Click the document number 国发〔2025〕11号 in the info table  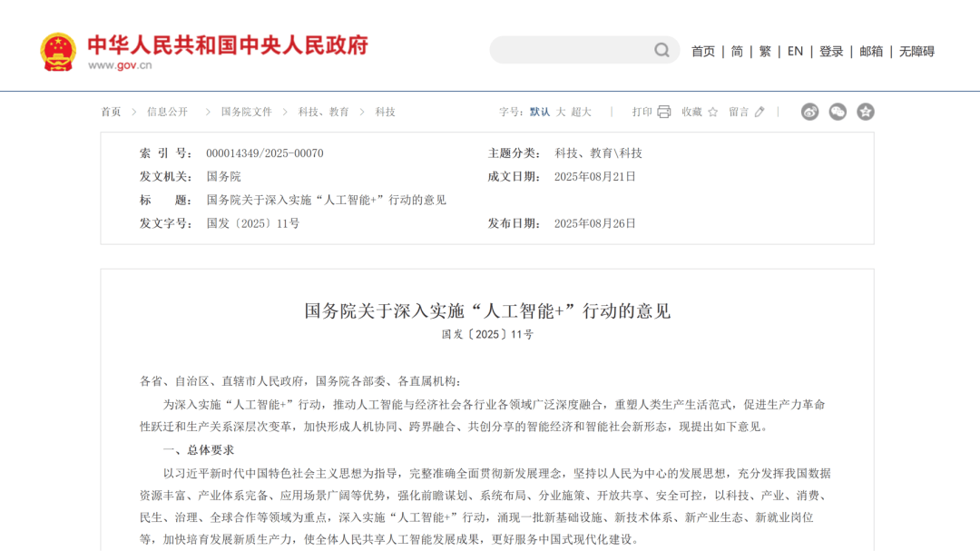click(253, 224)
